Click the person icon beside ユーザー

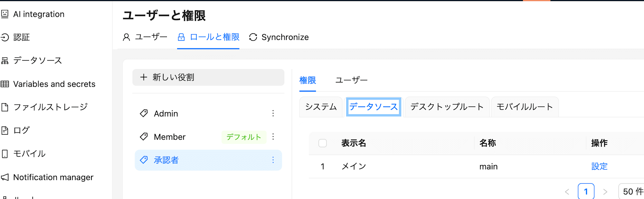[x=127, y=37]
